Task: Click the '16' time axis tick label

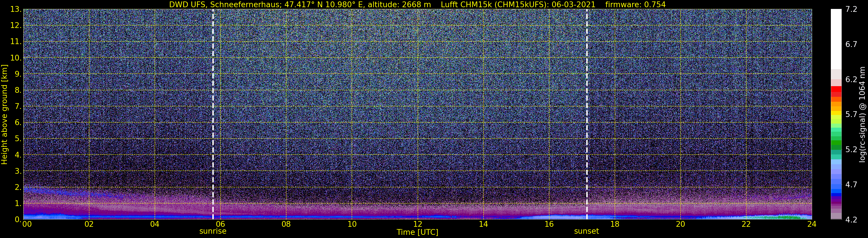Action: point(549,224)
